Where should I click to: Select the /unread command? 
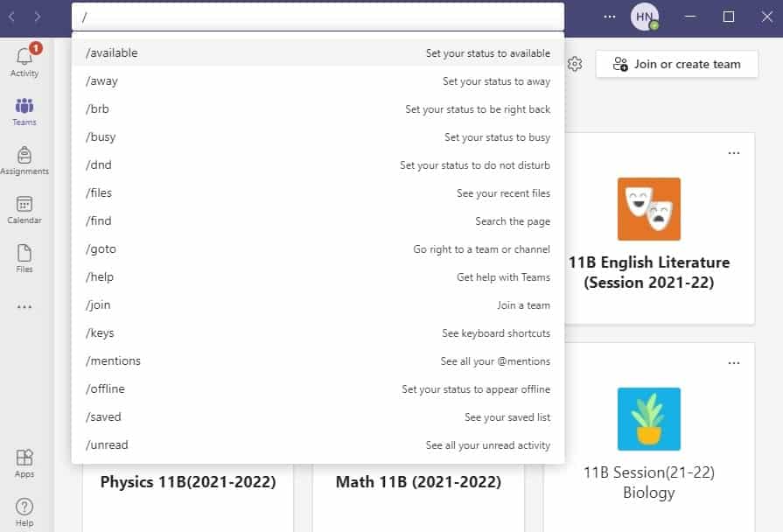click(318, 444)
